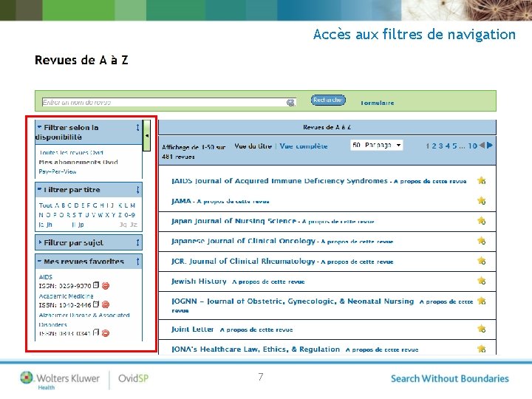Go to results page 2
This screenshot has width=532, height=399.
(x=434, y=146)
